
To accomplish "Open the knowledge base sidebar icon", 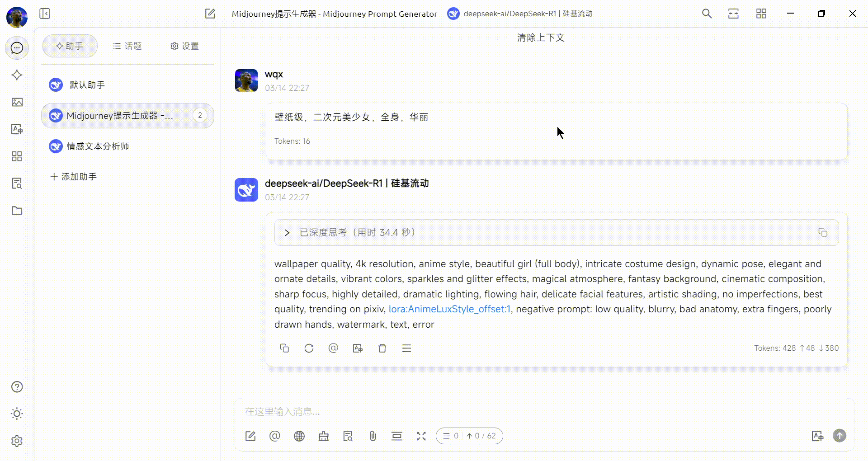I will (17, 183).
